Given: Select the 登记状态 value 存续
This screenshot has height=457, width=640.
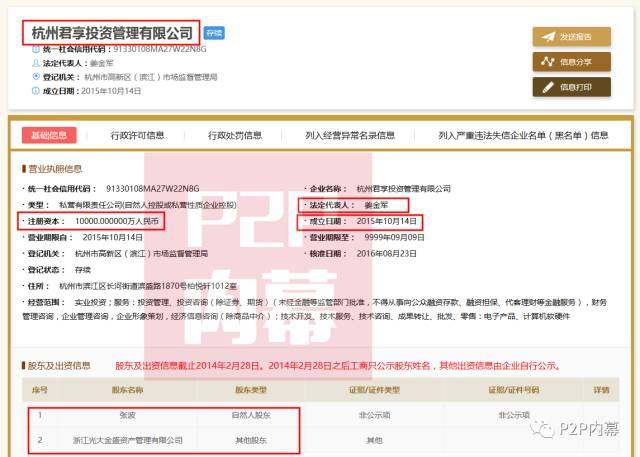Looking at the screenshot, I should tap(83, 270).
